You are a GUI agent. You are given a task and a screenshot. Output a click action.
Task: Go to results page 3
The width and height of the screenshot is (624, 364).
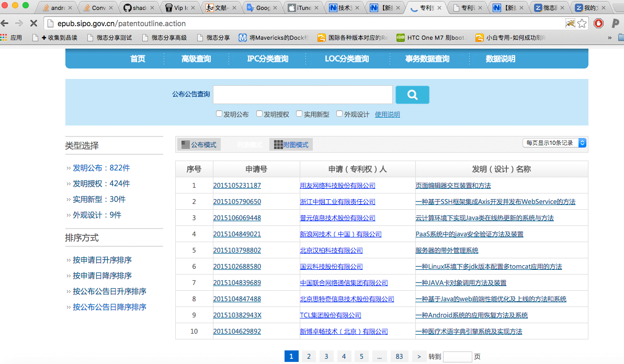click(x=326, y=357)
